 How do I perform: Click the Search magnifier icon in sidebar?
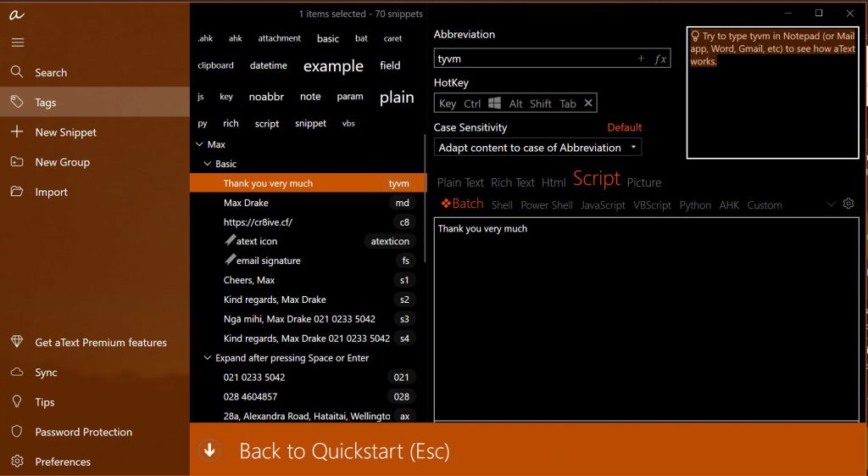click(17, 73)
